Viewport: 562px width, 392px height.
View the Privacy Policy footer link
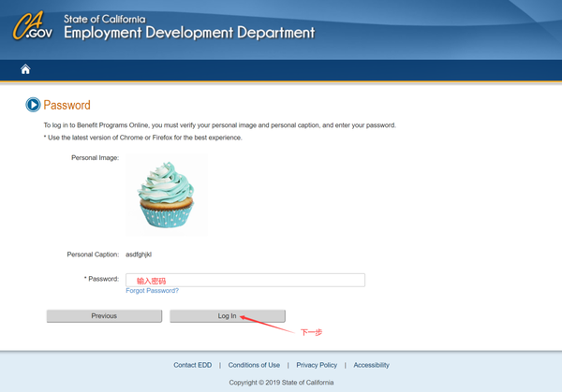pyautogui.click(x=317, y=365)
